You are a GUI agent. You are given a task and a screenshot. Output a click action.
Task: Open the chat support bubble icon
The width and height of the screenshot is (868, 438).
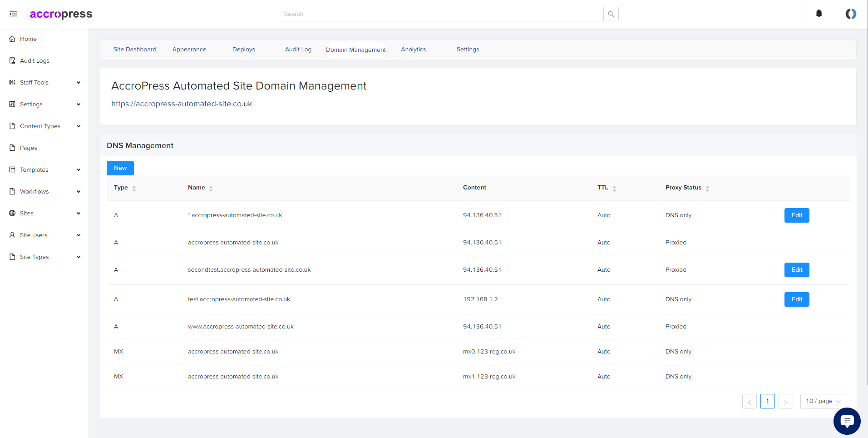[x=847, y=421]
